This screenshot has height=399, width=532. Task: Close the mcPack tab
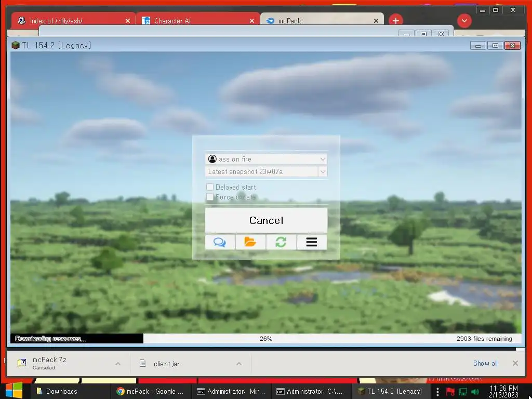tap(376, 21)
